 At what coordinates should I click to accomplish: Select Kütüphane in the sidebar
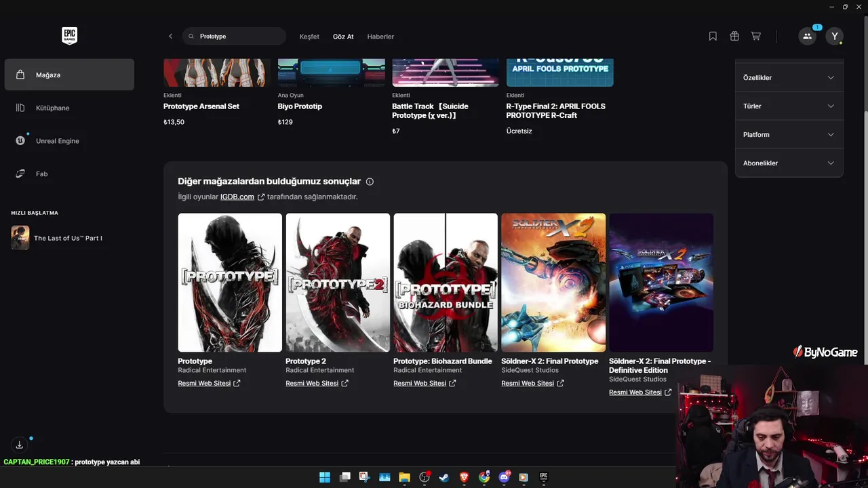(x=69, y=108)
